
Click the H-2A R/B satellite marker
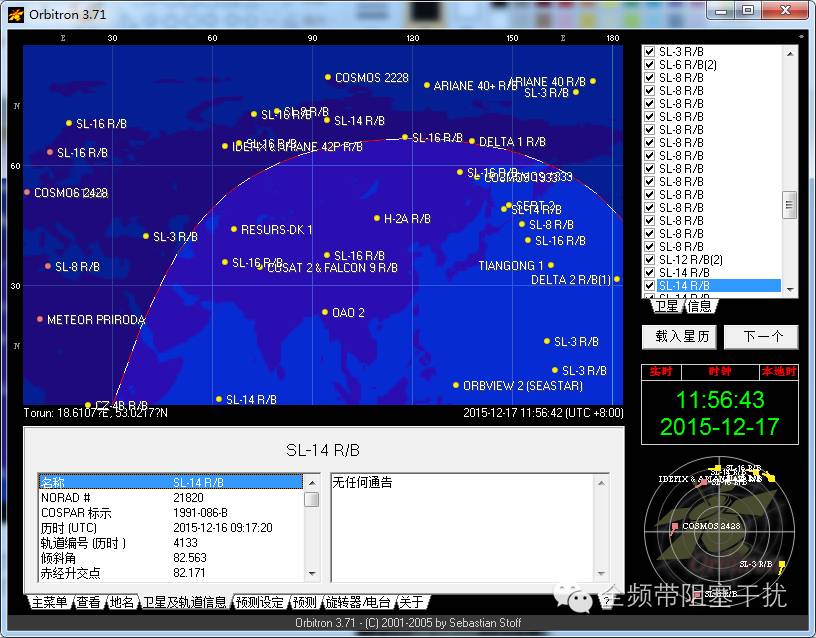point(376,218)
